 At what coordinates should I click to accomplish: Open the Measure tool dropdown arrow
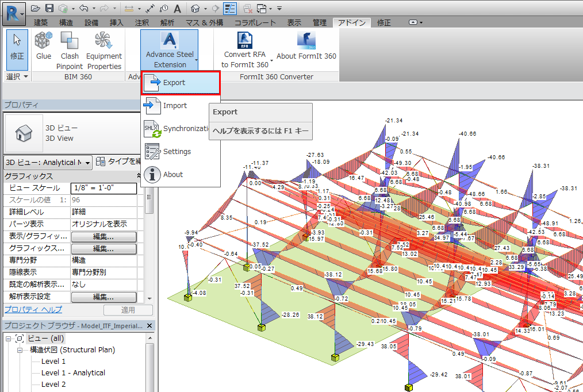pyautogui.click(x=139, y=8)
